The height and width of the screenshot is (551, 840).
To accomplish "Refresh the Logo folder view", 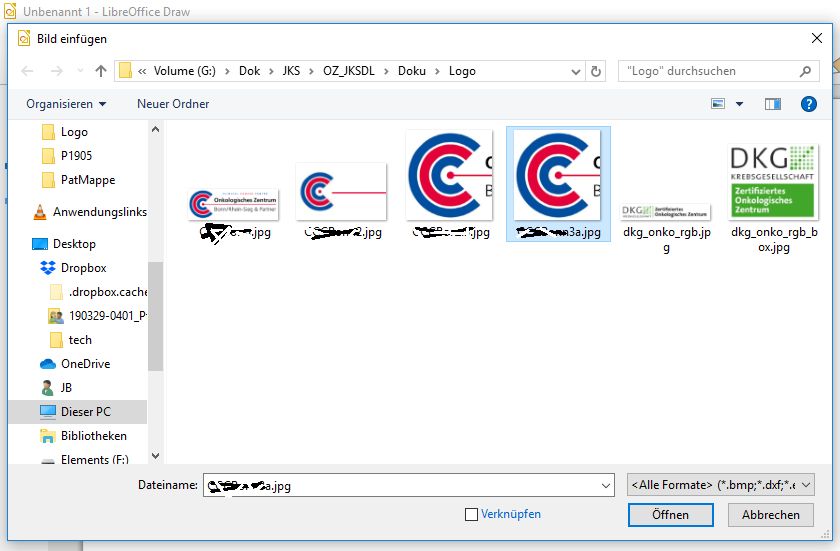I will (596, 71).
